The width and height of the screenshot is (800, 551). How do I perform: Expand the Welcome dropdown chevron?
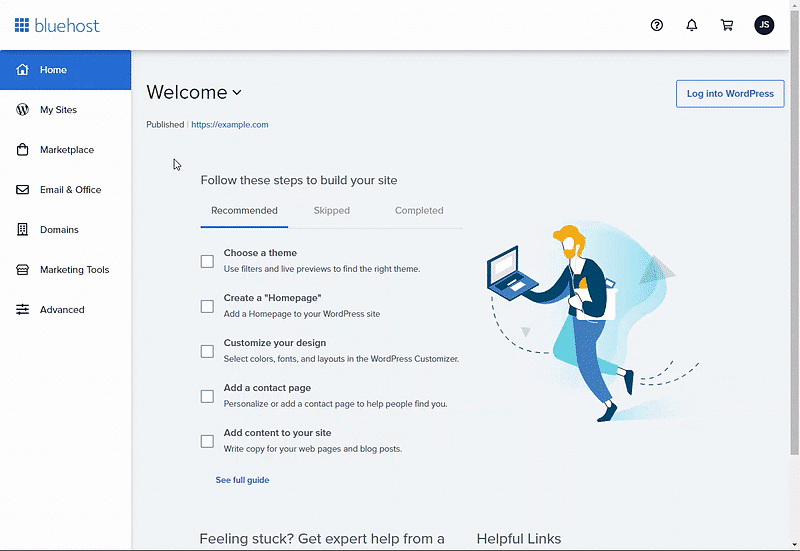point(237,93)
